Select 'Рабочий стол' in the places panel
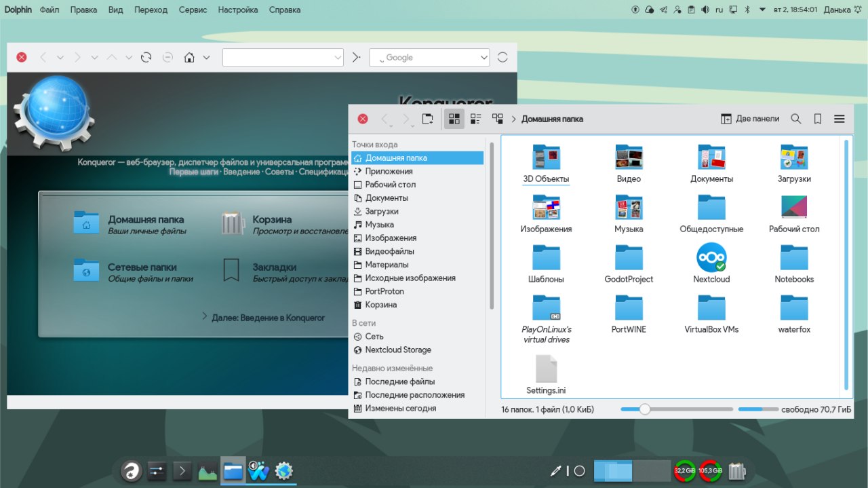The height and width of the screenshot is (488, 868). [417, 185]
